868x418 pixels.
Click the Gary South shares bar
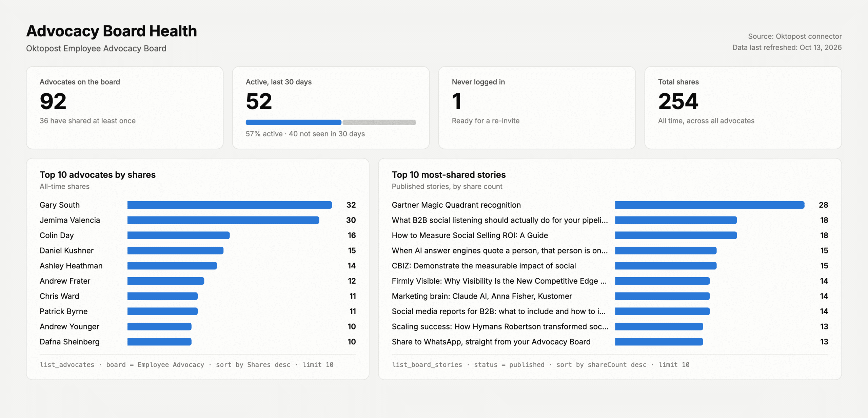(230, 205)
